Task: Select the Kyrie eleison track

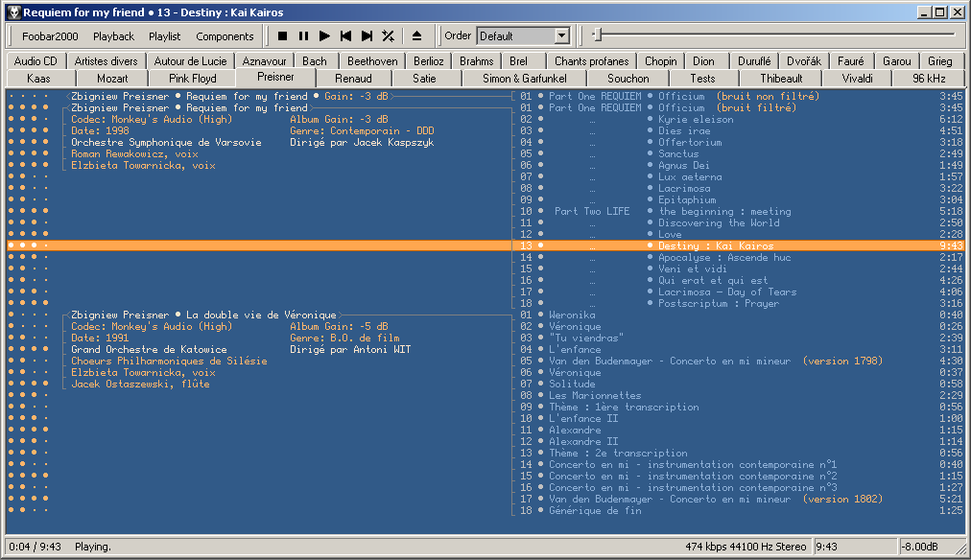Action: [696, 119]
